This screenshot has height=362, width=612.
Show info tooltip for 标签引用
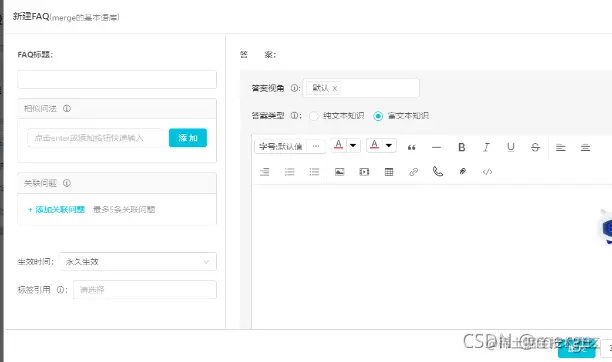pyautogui.click(x=60, y=290)
